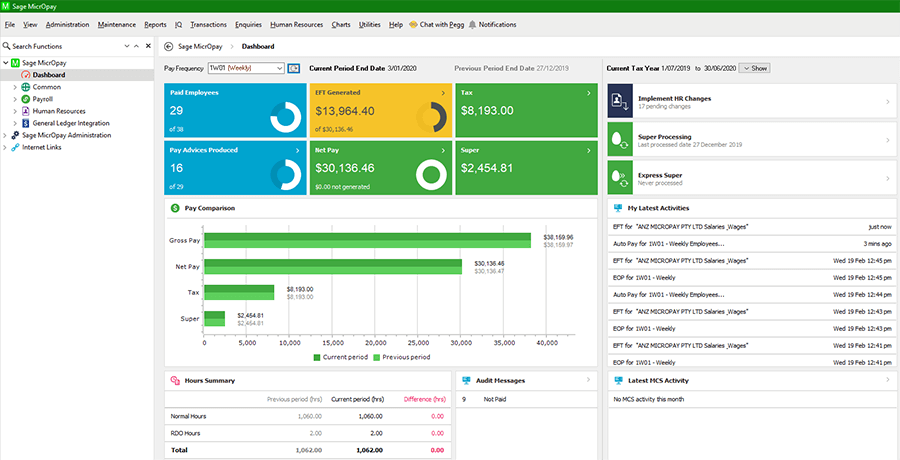Click the Gross Pay current period bar
This screenshot has width=900, height=460.
[367, 237]
